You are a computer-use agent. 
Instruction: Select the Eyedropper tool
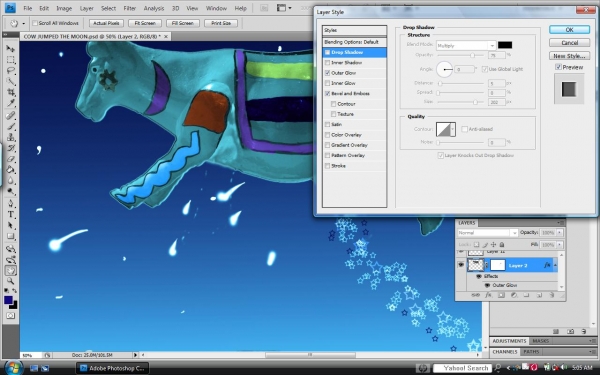pyautogui.click(x=10, y=103)
